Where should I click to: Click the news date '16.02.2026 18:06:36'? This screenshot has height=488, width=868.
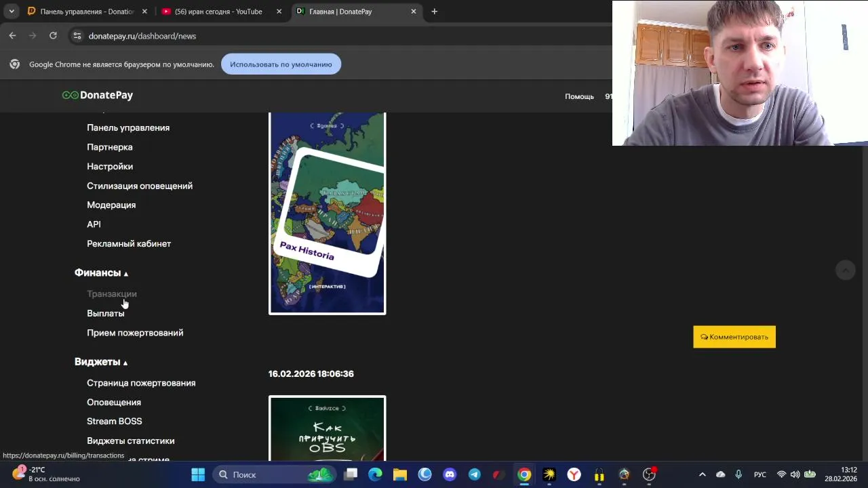pyautogui.click(x=311, y=373)
